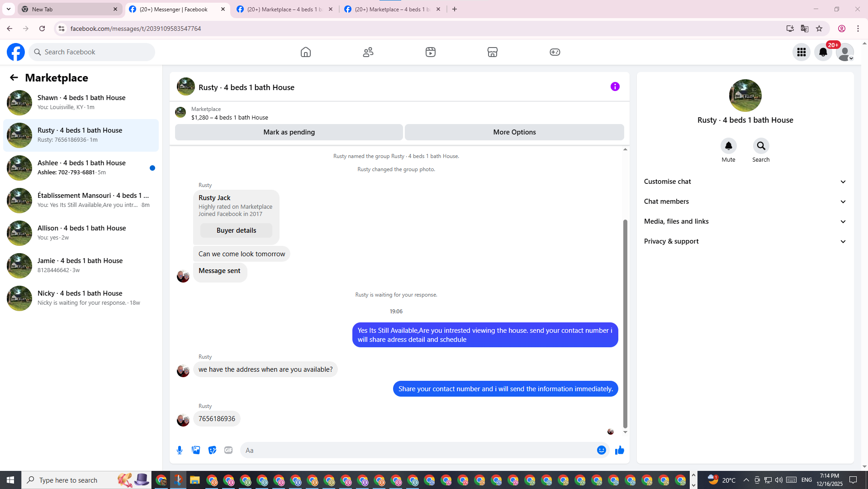Open the volume control in system tray
This screenshot has height=489, width=868.
[779, 480]
